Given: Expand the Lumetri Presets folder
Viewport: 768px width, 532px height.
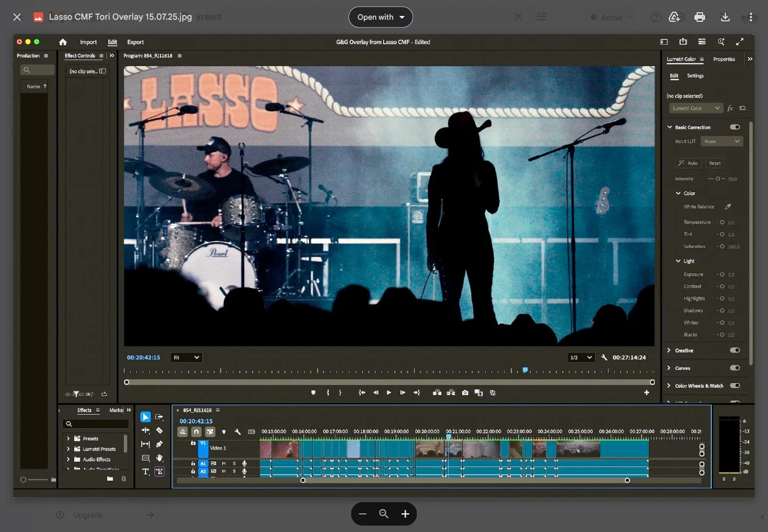Looking at the screenshot, I should 68,449.
